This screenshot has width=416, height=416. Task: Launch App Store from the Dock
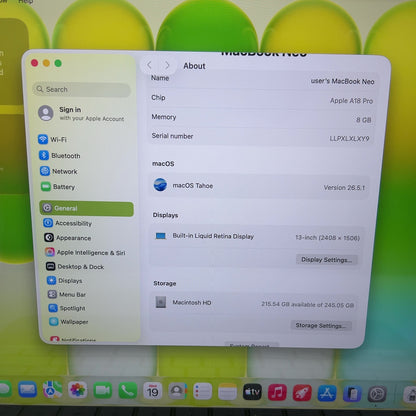point(327,393)
